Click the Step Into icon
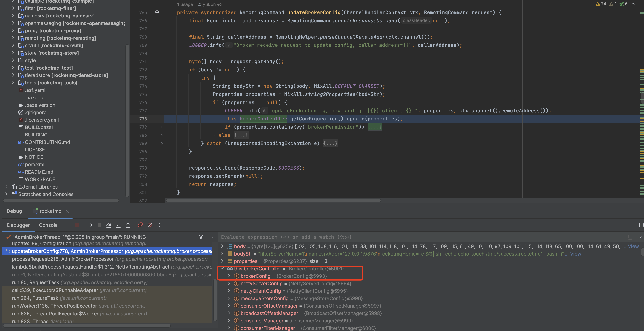 point(118,225)
